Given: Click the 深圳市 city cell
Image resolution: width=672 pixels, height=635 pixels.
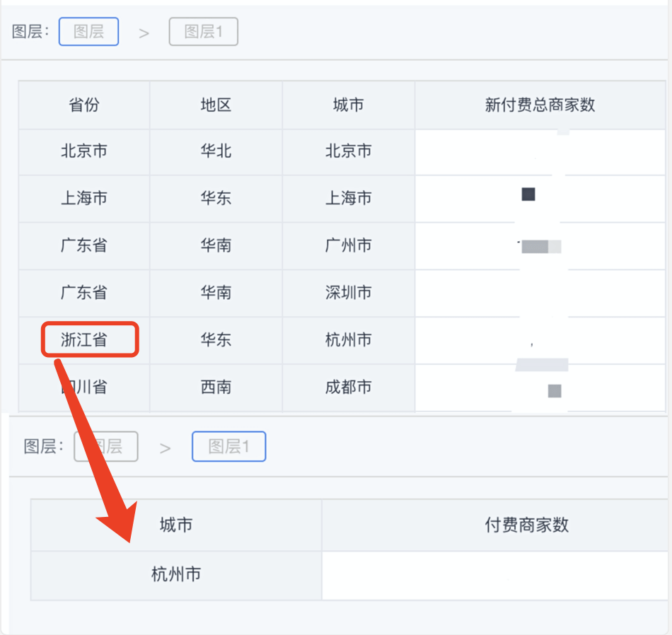Looking at the screenshot, I should click(348, 293).
